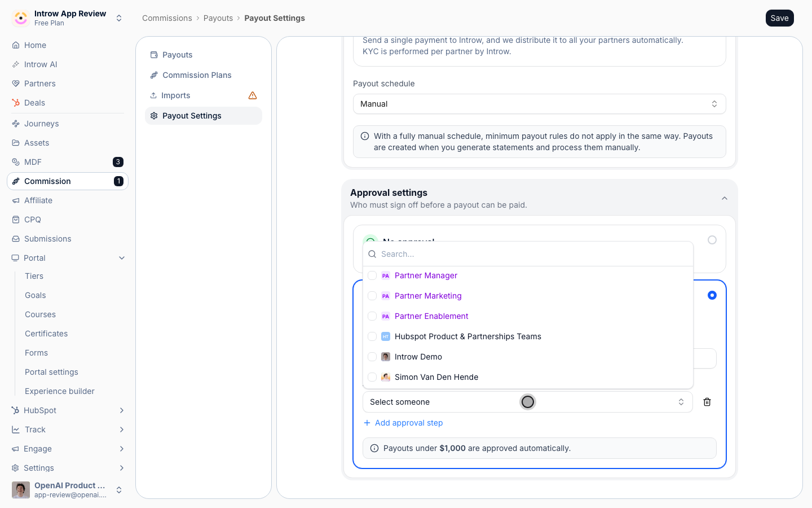Check the Partner Marketing checkbox
Viewport: 812px width, 508px height.
372,296
